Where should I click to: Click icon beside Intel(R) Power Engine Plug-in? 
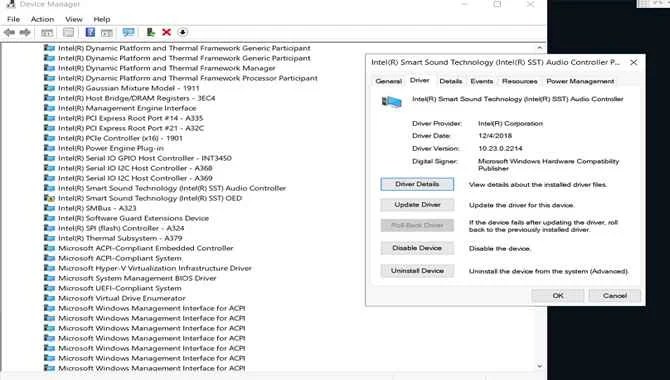click(50, 148)
